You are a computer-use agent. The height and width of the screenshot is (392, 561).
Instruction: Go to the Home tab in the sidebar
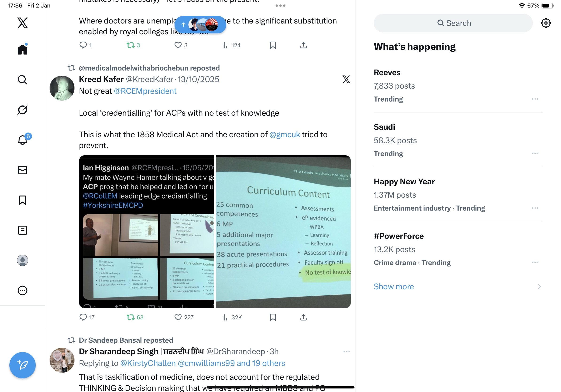tap(23, 49)
